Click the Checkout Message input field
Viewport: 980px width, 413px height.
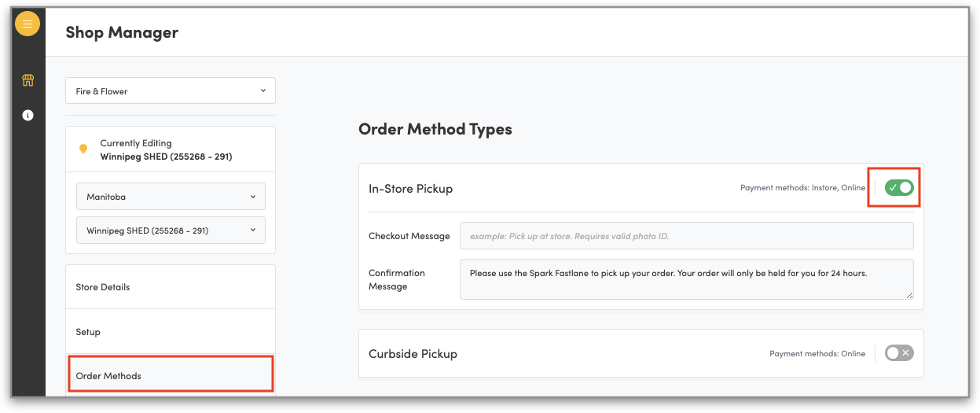click(x=686, y=235)
